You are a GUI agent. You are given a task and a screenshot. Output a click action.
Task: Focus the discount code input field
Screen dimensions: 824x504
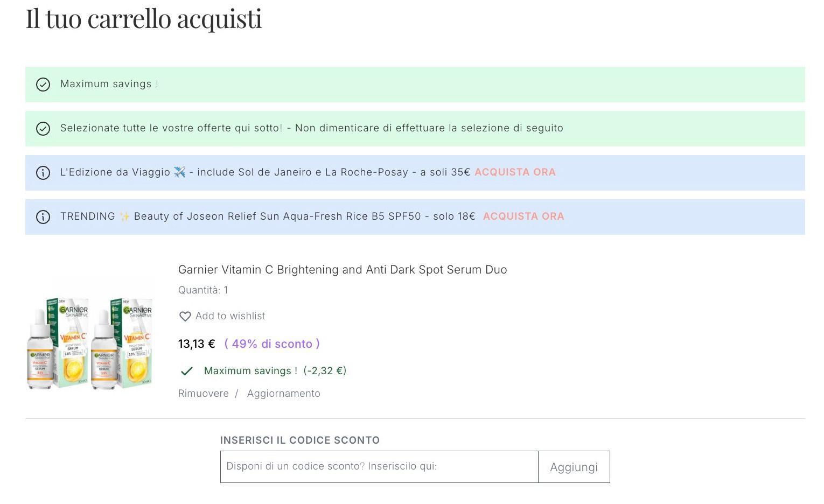379,467
